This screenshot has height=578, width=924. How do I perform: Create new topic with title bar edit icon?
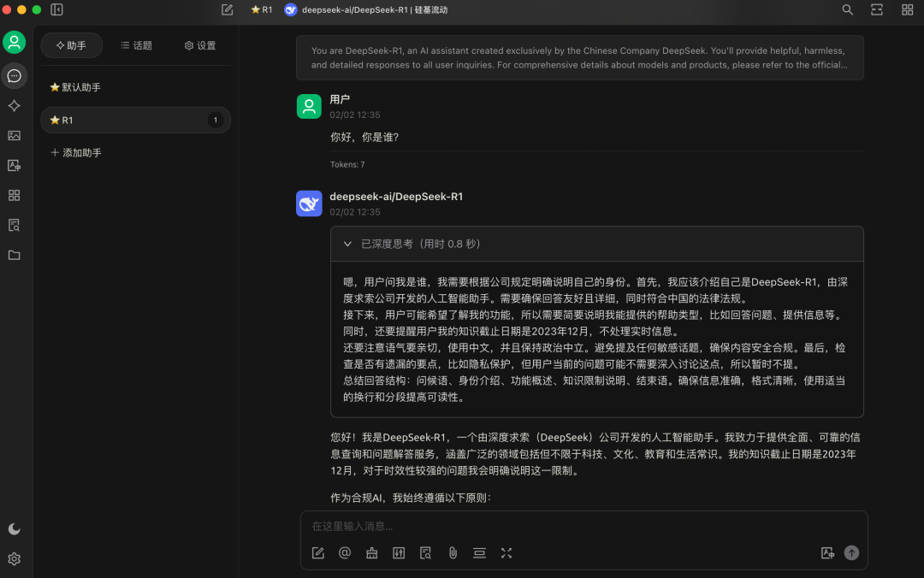(x=228, y=9)
